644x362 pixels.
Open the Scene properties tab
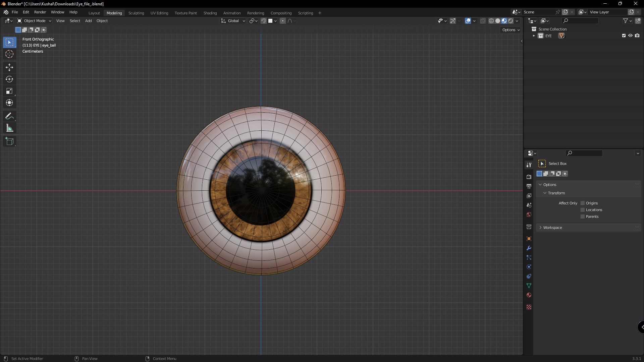(x=529, y=205)
